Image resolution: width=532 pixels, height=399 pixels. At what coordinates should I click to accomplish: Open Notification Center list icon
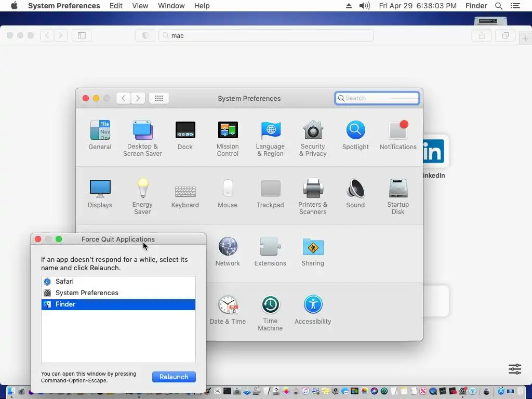[515, 6]
